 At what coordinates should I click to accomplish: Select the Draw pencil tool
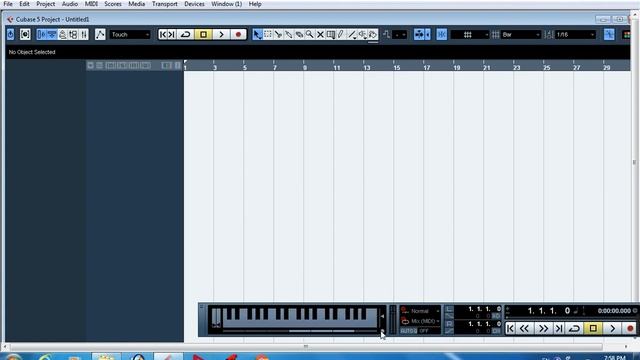tap(341, 35)
